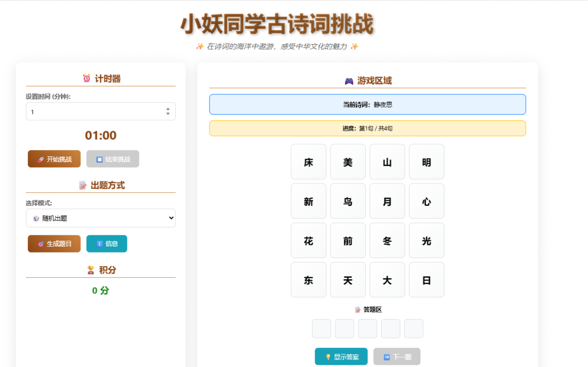Select the character tile 光
Image resolution: width=588 pixels, height=367 pixels.
(427, 241)
